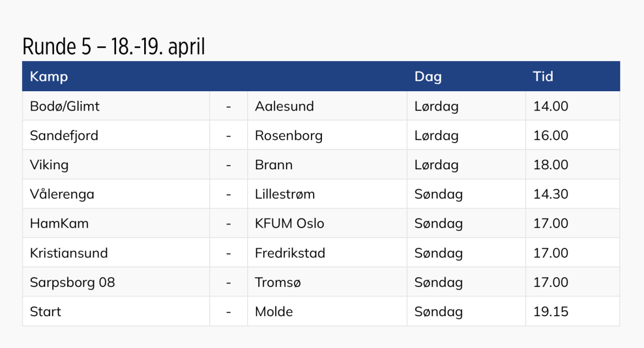Image resolution: width=644 pixels, height=348 pixels.
Task: Select the Viking team cell
Action: [49, 165]
